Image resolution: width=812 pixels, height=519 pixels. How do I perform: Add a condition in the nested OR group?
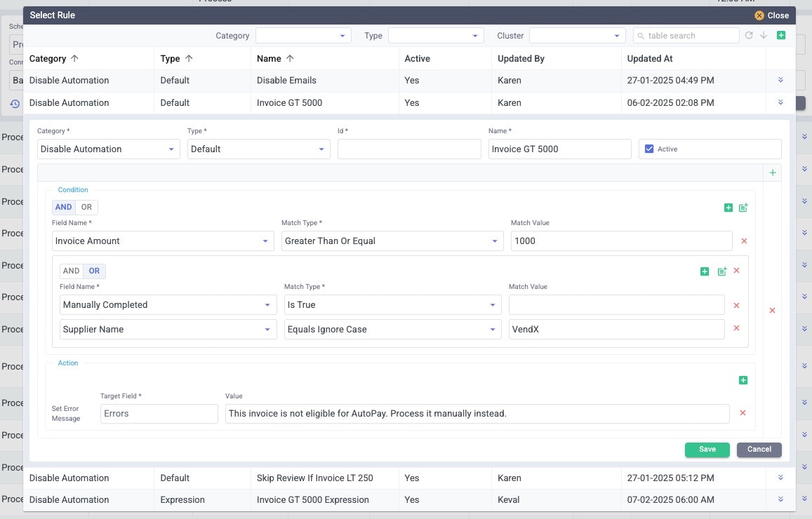(x=705, y=271)
